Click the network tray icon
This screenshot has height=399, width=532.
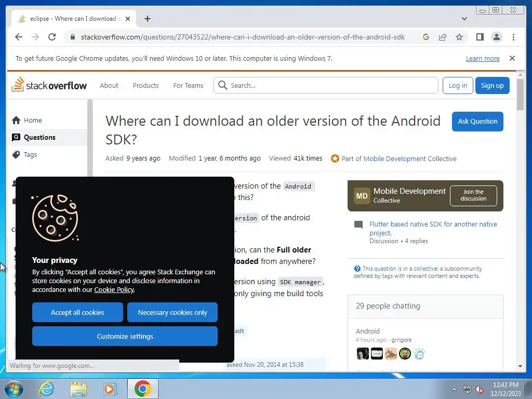pos(467,390)
